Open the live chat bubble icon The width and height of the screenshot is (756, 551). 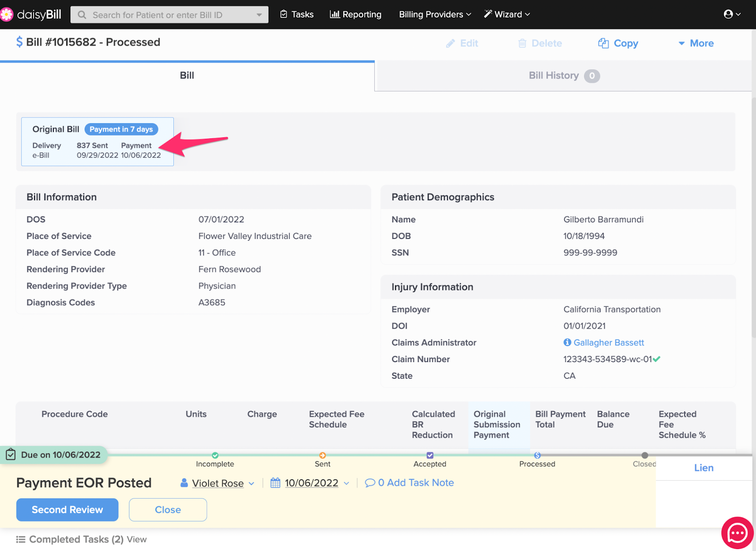coord(737,534)
